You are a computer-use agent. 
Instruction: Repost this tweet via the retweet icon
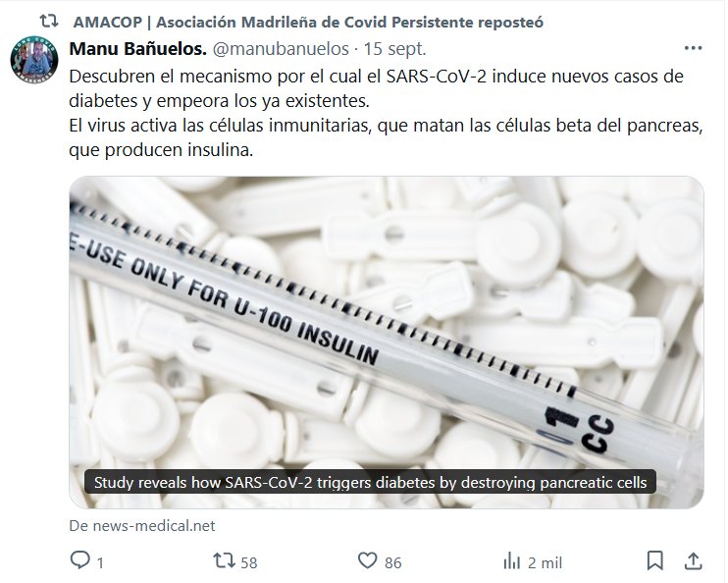pos(225,560)
